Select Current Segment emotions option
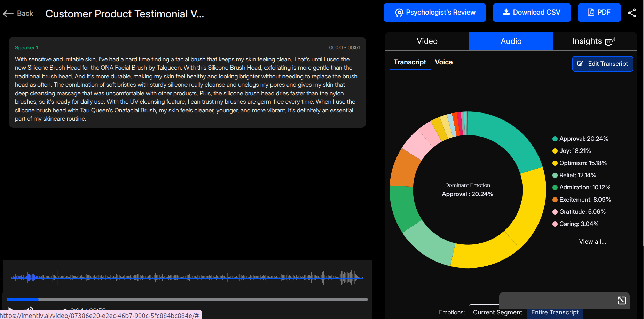 tap(497, 312)
